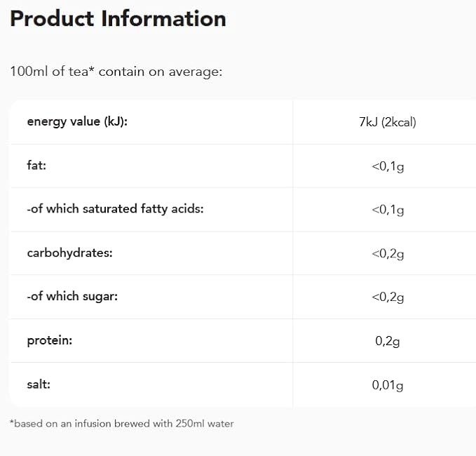476x456 pixels.
Task: Click the salt value 0,01g
Action: tap(388, 385)
